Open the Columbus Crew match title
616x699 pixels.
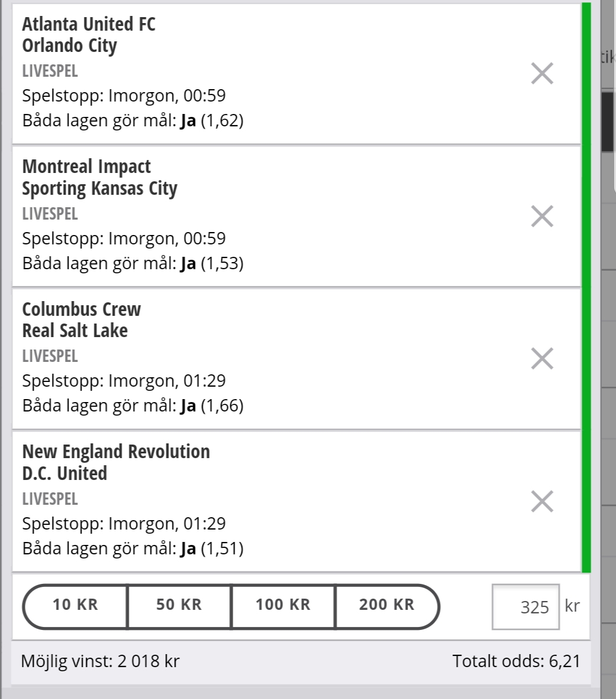click(81, 319)
